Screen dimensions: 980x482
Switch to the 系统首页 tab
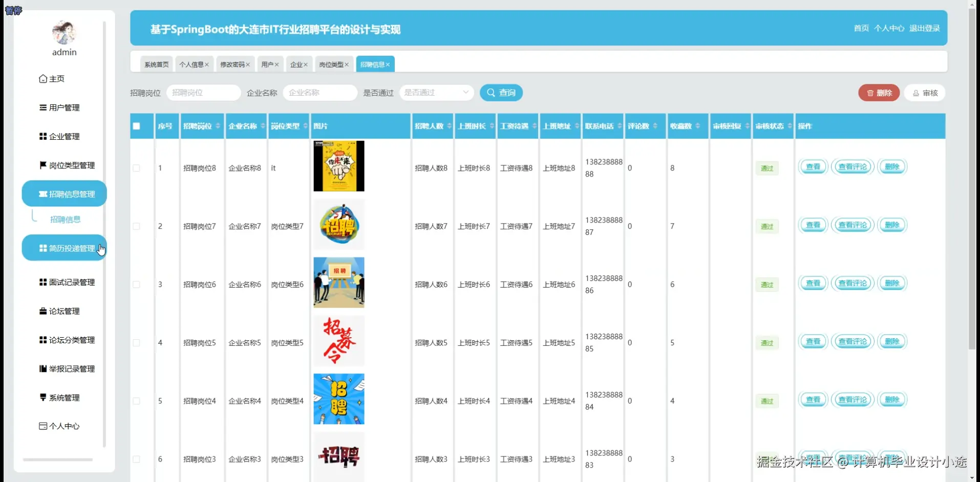tap(157, 64)
